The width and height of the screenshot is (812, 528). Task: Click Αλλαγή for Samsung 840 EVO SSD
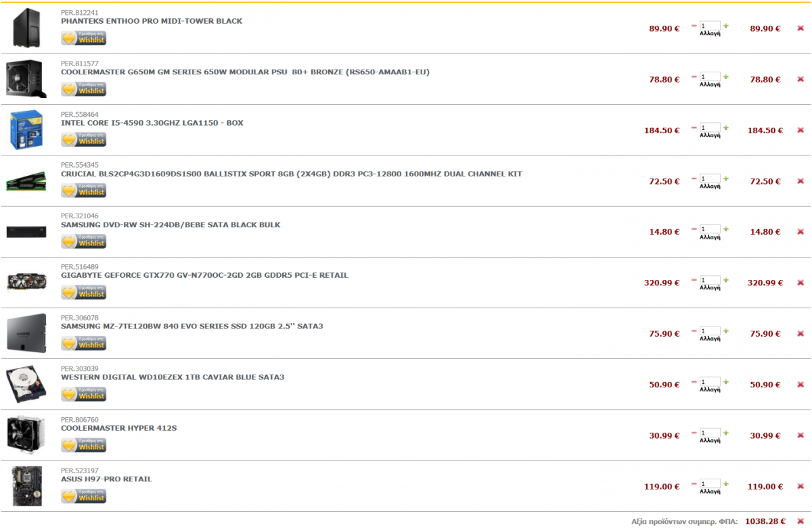(x=710, y=338)
